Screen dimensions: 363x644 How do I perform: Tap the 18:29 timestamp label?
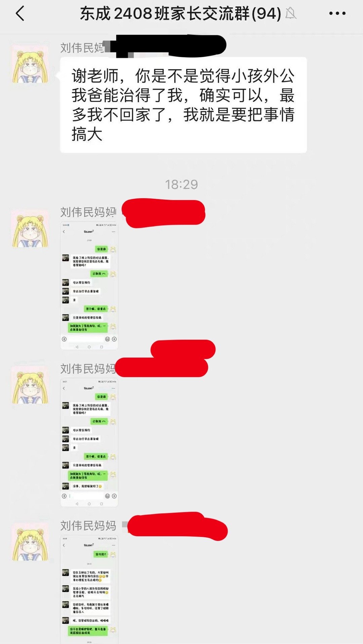pyautogui.click(x=182, y=184)
